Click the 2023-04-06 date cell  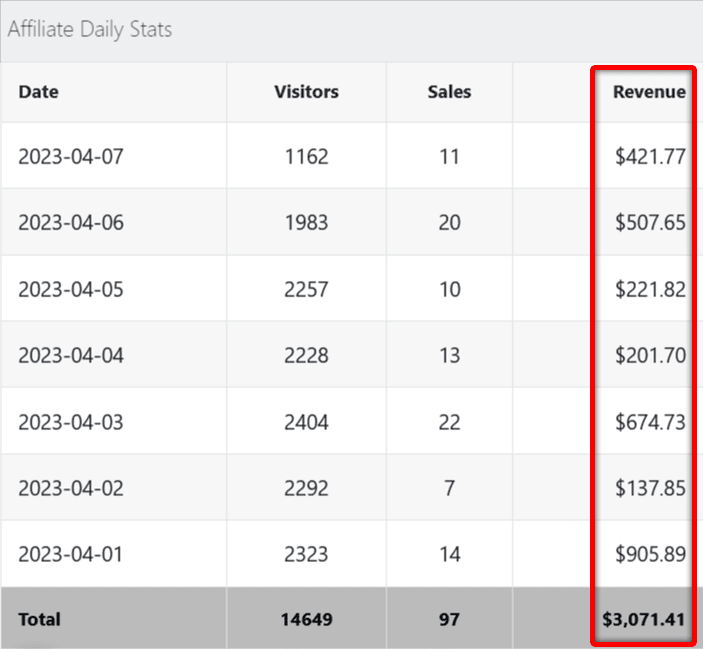tap(71, 222)
